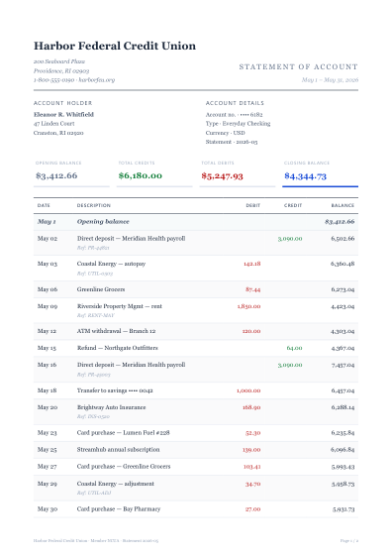Click the 64.00 refund credit amount

coord(294,348)
